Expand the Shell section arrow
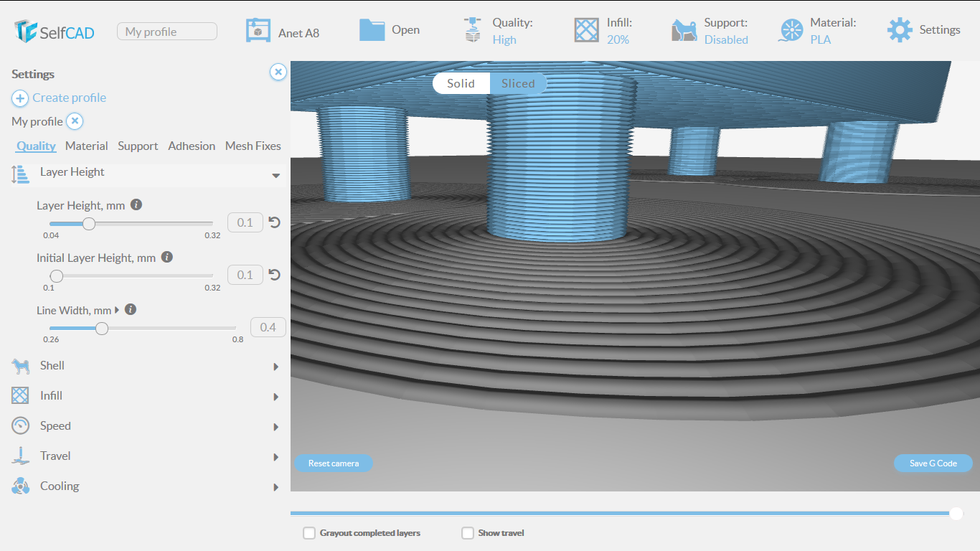 [x=276, y=367]
